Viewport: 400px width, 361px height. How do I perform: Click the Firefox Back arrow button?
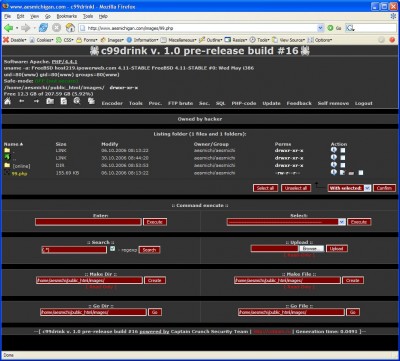coord(8,28)
